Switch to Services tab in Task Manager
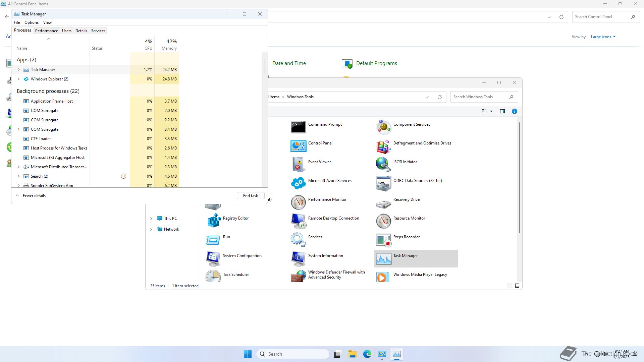The width and height of the screenshot is (644, 362). point(98,31)
